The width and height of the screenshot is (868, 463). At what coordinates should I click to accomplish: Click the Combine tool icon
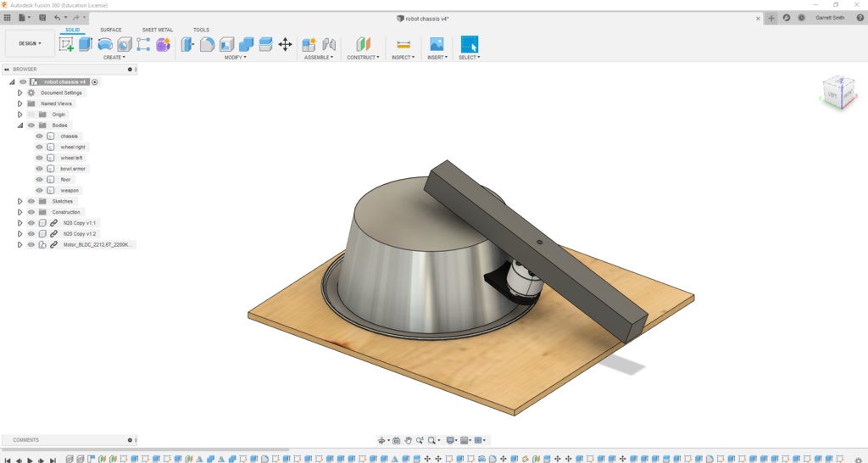pyautogui.click(x=247, y=44)
